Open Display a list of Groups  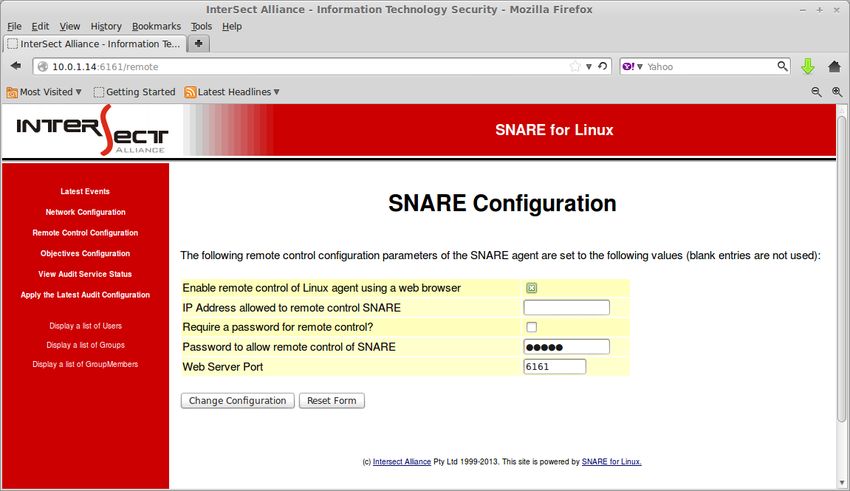click(85, 345)
